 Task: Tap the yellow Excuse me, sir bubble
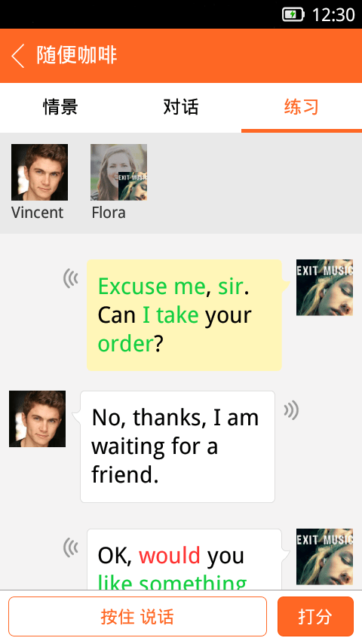tap(184, 315)
